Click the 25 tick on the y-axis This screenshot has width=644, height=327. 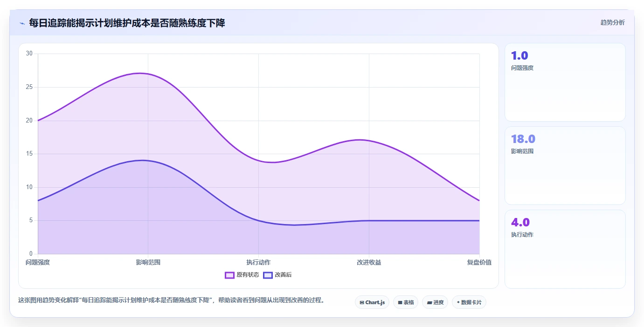coord(29,87)
